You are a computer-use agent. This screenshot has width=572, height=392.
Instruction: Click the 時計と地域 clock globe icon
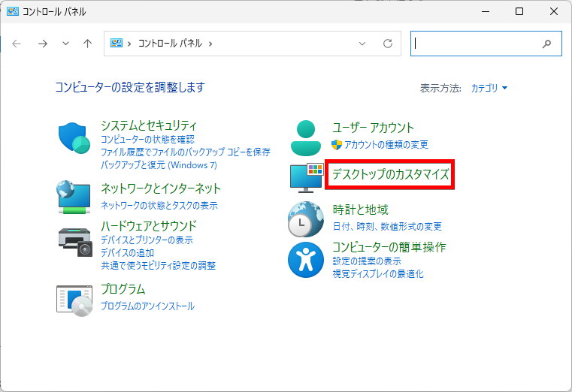tap(306, 219)
